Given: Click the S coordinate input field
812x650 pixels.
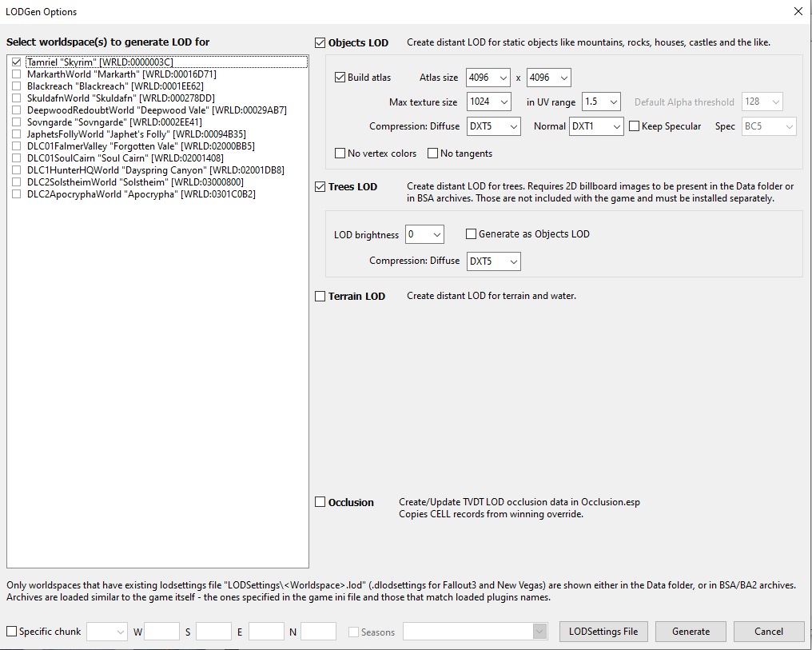Looking at the screenshot, I should 214,632.
